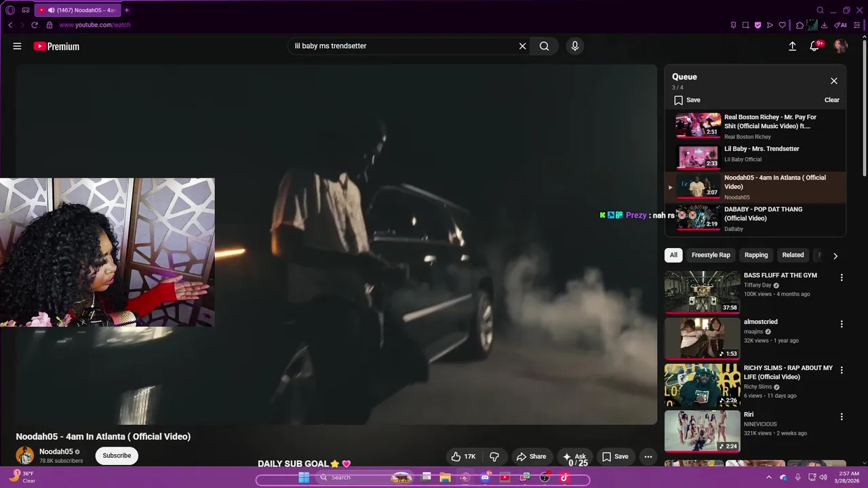This screenshot has height=488, width=868.
Task: Clear the queue
Action: tap(831, 100)
